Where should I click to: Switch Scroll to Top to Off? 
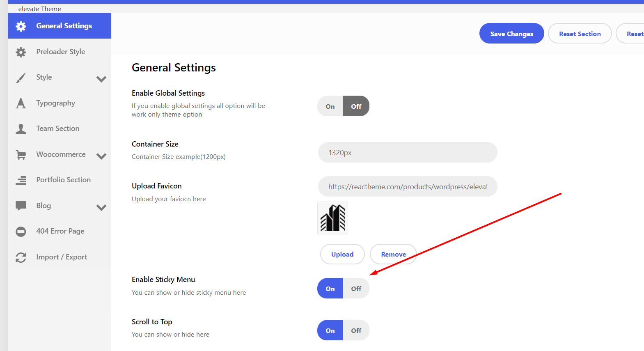click(356, 330)
